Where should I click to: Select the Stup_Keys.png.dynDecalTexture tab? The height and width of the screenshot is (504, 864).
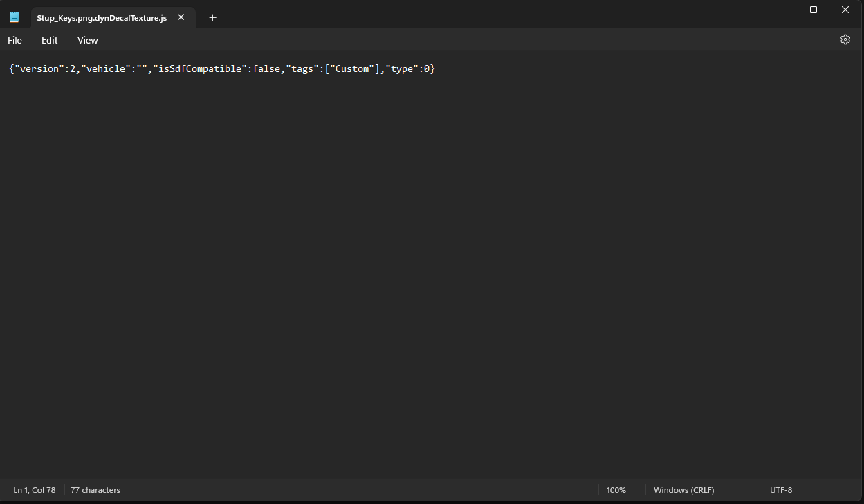click(102, 17)
